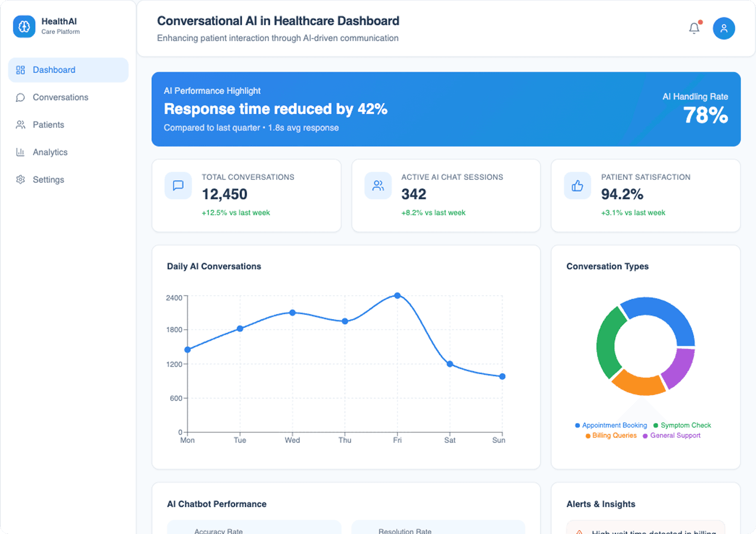
Task: Click the Patient Satisfaction thumbs-up icon
Action: click(x=577, y=185)
